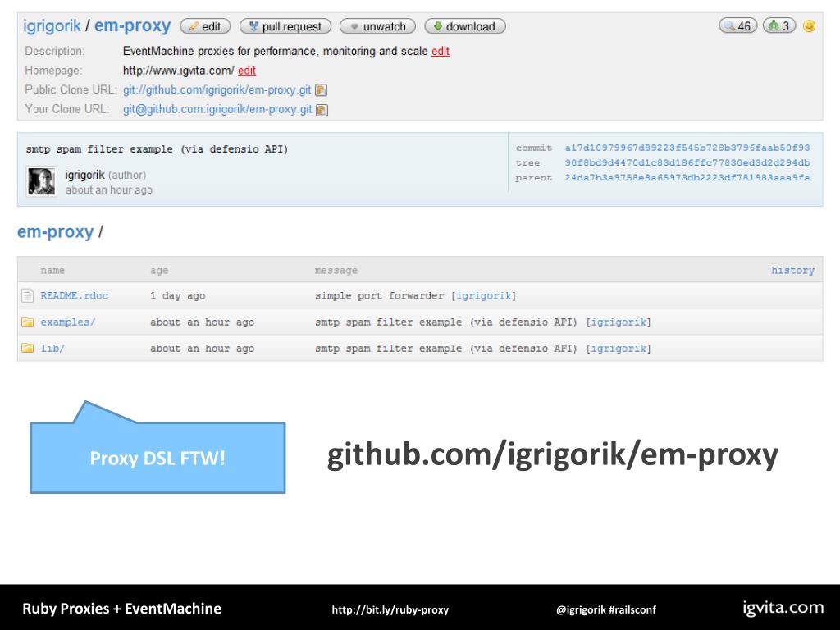
Task: Click igrigorik link in README.rdoc row
Action: 484,295
